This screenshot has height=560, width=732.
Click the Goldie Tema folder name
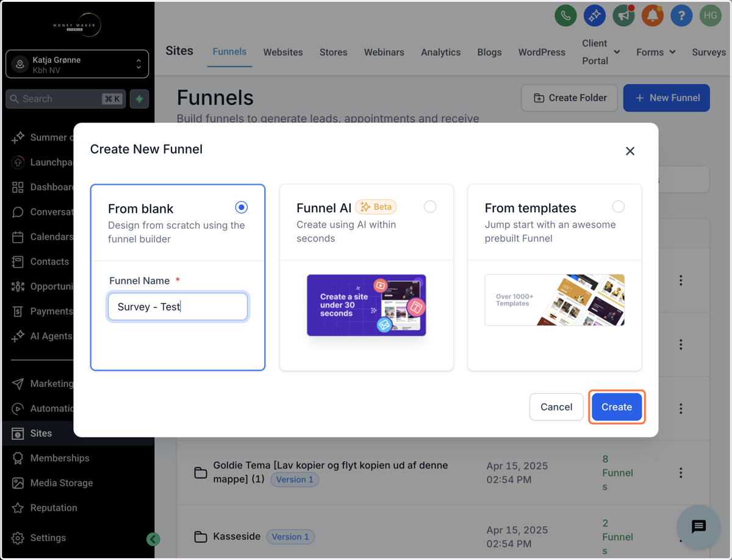[331, 472]
